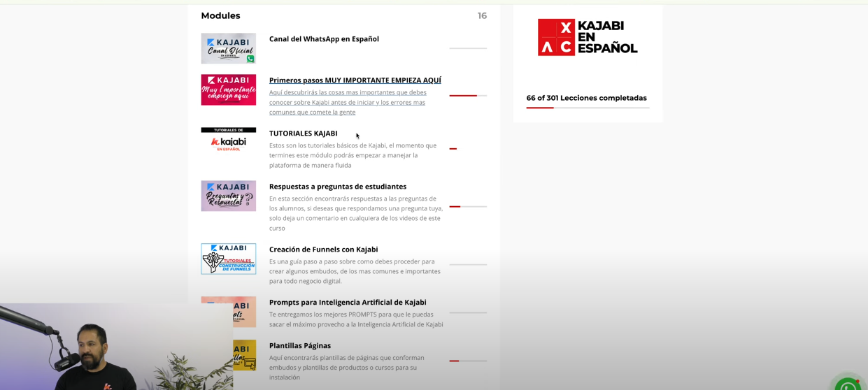The image size is (868, 390).
Task: Open the WhatsApp chat bubble icon
Action: 848,384
